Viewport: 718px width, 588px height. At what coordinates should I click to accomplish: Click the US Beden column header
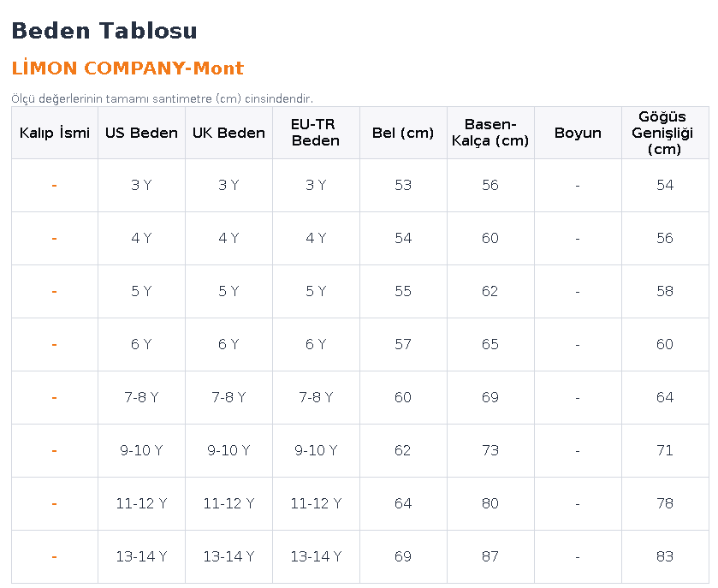141,133
